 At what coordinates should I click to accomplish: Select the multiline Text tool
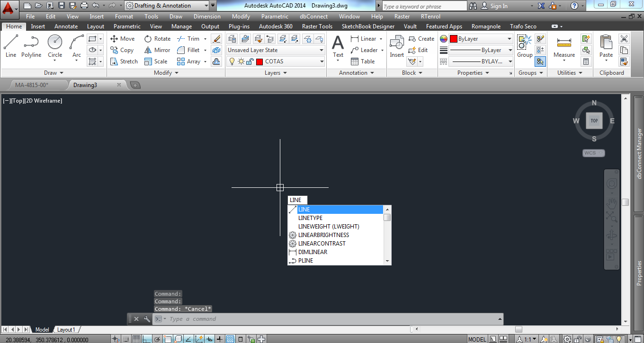[337, 45]
